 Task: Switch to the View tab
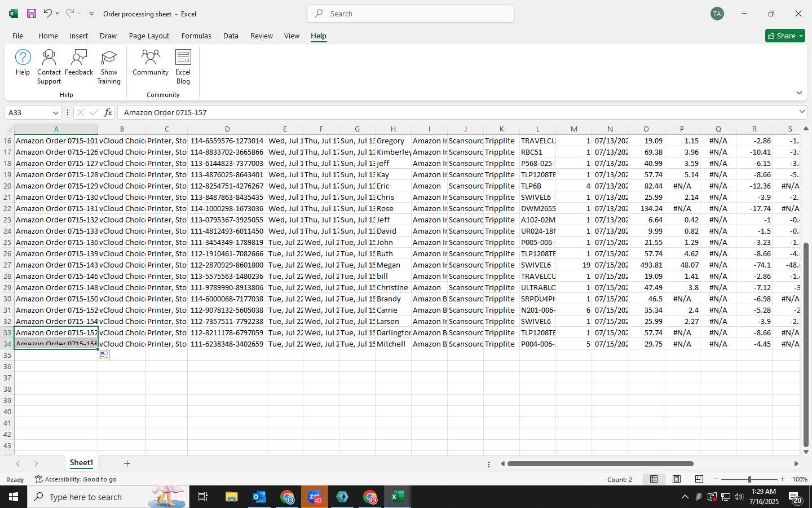pos(292,36)
